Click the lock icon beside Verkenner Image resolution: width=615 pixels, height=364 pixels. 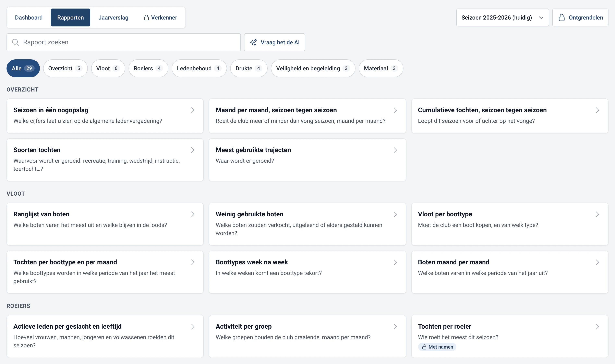(x=146, y=17)
